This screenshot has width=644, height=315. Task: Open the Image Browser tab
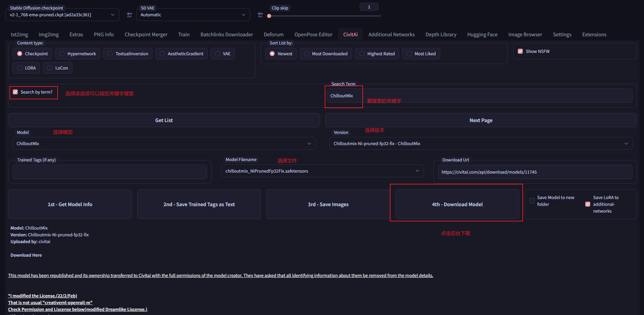tap(525, 35)
